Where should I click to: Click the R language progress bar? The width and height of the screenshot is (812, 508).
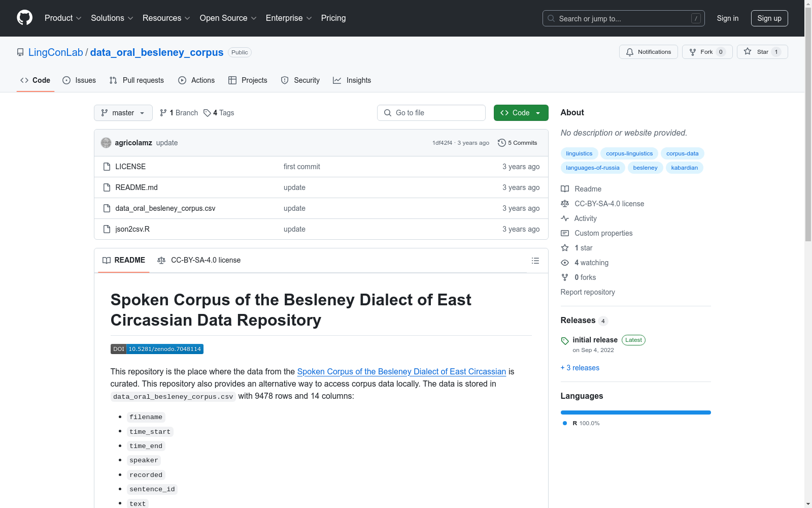[x=636, y=412]
